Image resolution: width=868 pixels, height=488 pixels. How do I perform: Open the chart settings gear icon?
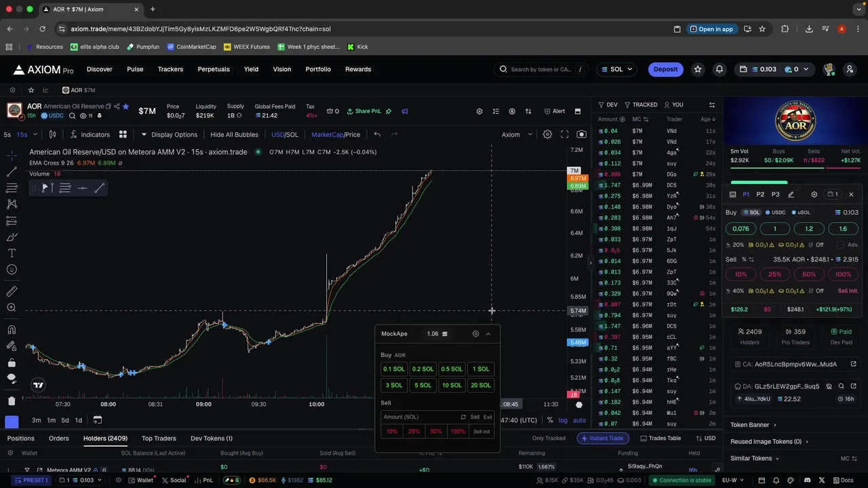pyautogui.click(x=547, y=134)
